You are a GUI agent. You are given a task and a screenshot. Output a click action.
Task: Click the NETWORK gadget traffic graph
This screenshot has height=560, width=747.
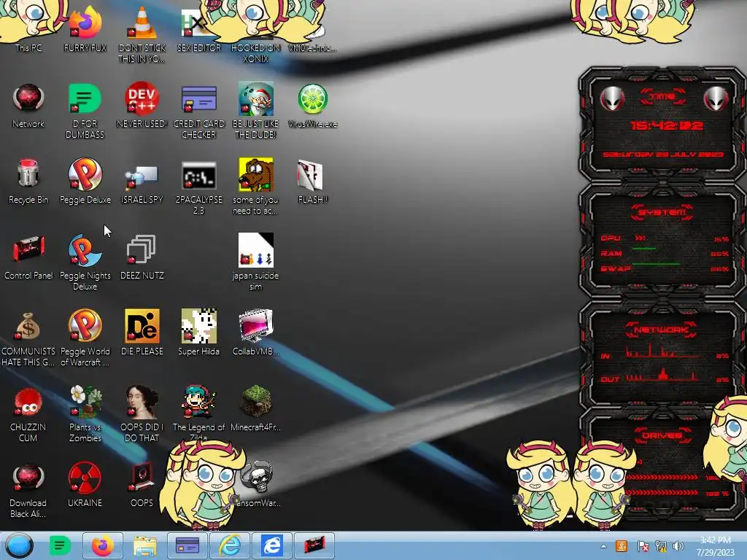[662, 366]
